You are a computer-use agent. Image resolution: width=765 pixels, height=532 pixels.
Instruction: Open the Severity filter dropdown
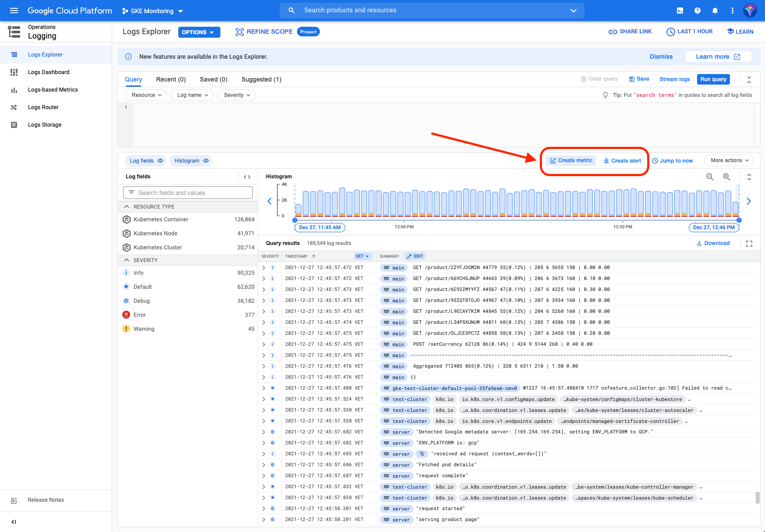[236, 95]
